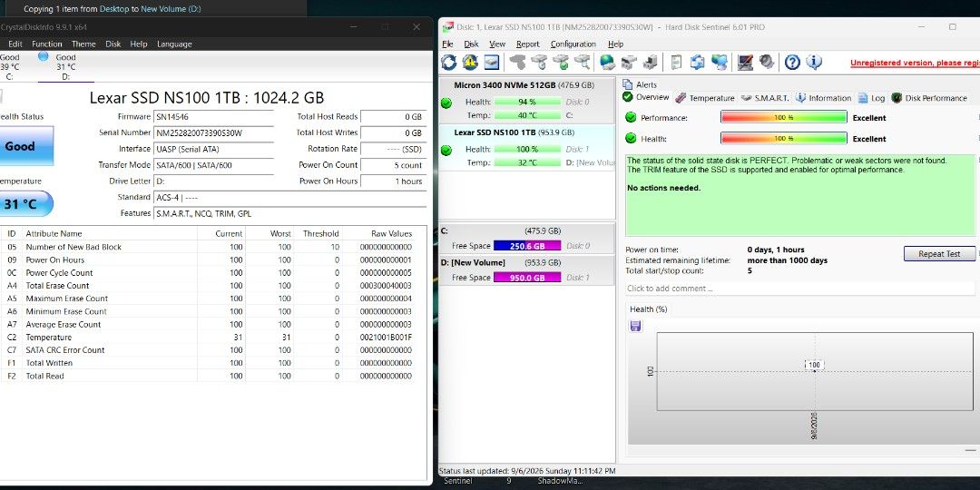Click into the 'Click to add comment' field
980x490 pixels.
(x=800, y=289)
